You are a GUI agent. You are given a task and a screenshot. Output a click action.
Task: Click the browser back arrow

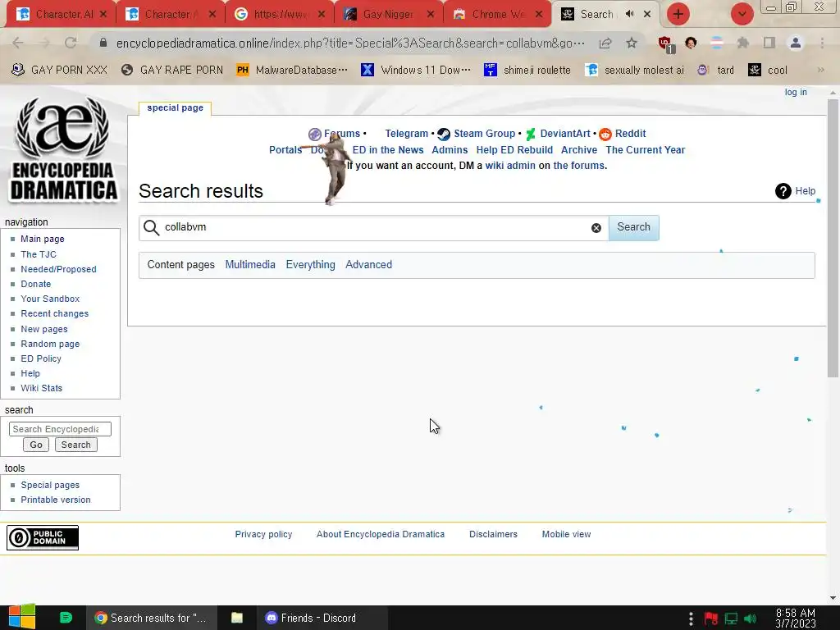coord(18,43)
